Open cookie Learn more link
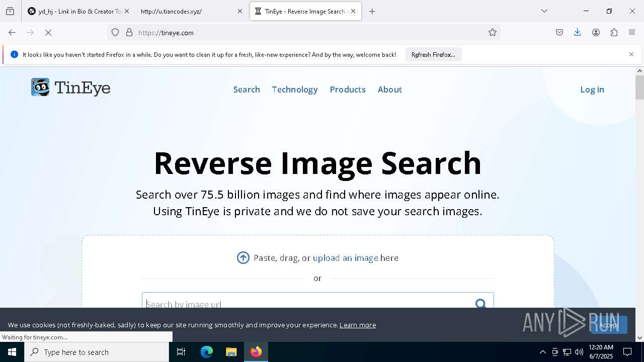The height and width of the screenshot is (362, 644). click(358, 325)
